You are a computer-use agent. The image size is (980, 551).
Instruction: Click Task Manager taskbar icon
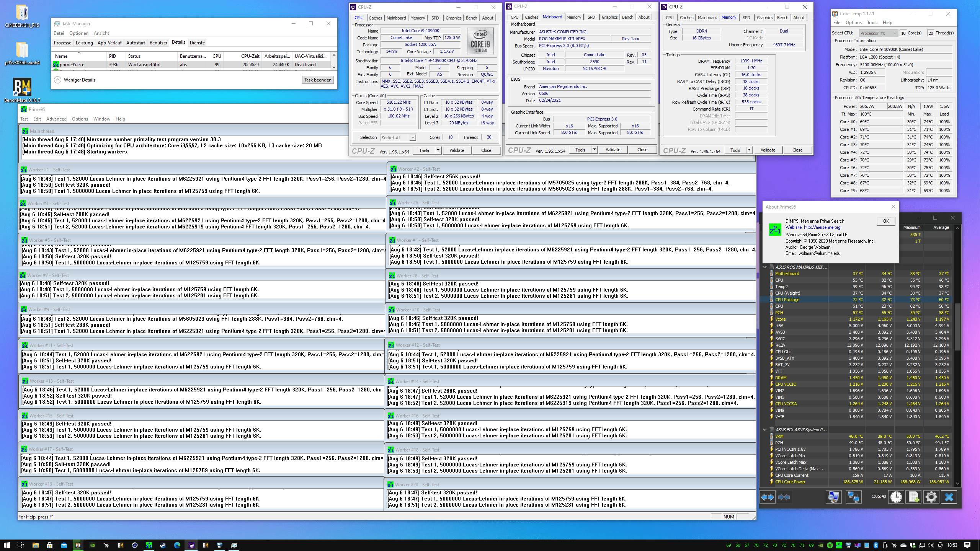(x=234, y=545)
